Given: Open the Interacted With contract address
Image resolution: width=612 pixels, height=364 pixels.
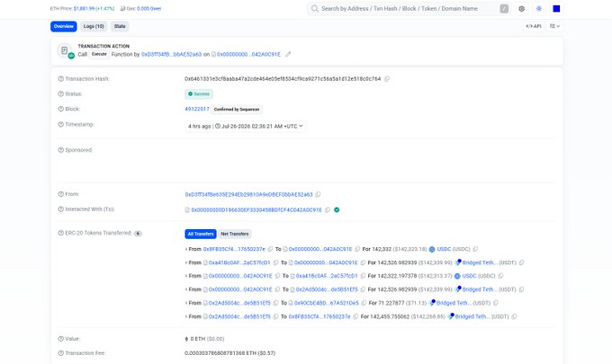Looking at the screenshot, I should [x=256, y=209].
